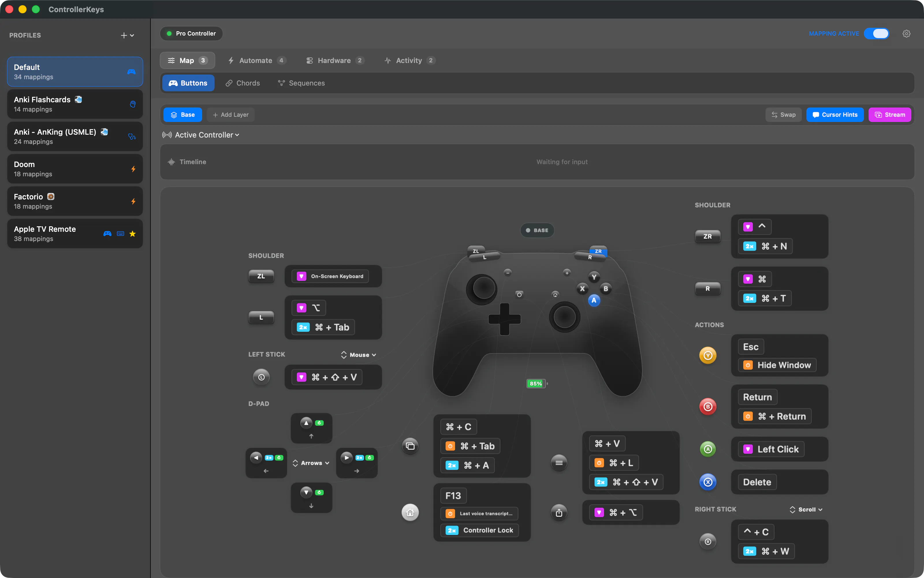This screenshot has height=578, width=924.
Task: Select the Base layer button
Action: click(182, 115)
